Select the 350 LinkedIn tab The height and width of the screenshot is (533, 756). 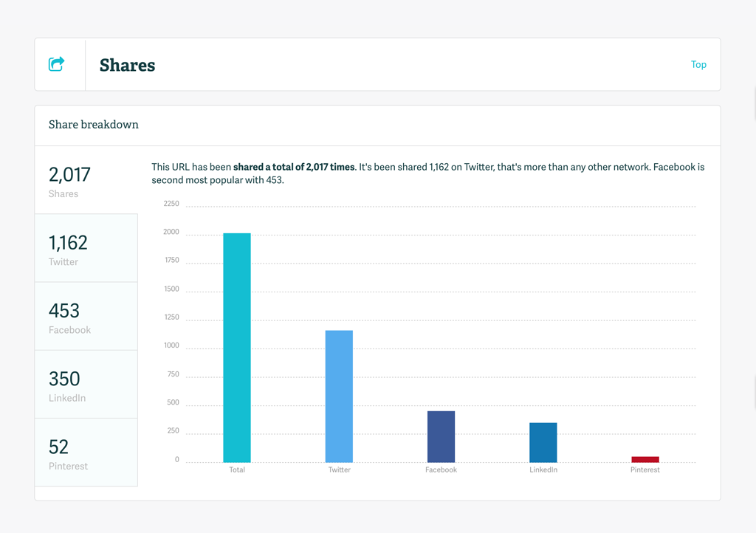tap(86, 385)
